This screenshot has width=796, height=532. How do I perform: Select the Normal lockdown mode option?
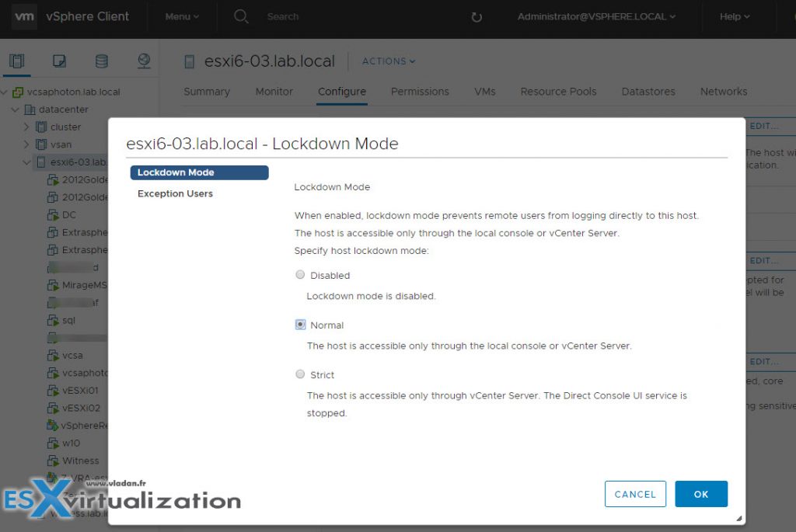300,325
